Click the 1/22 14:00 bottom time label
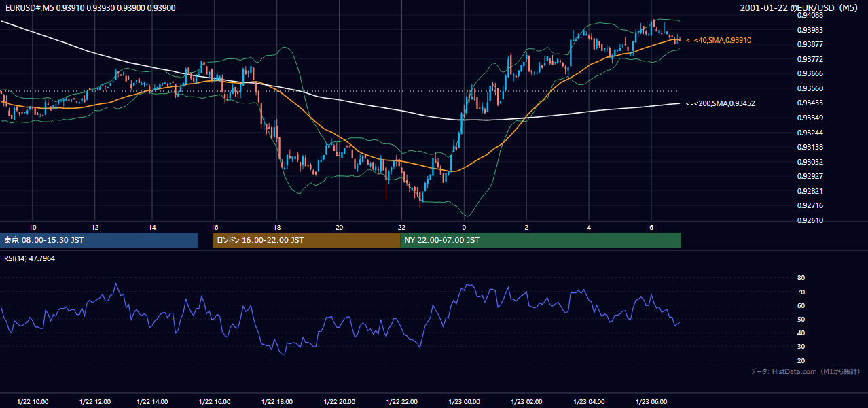Image resolution: width=868 pixels, height=408 pixels. [152, 401]
